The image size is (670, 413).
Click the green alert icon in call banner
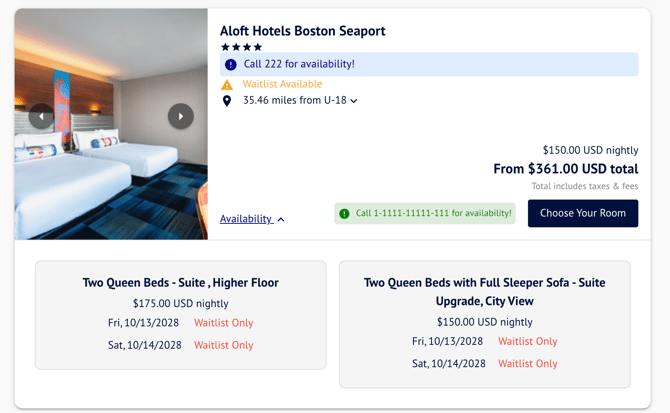point(345,213)
